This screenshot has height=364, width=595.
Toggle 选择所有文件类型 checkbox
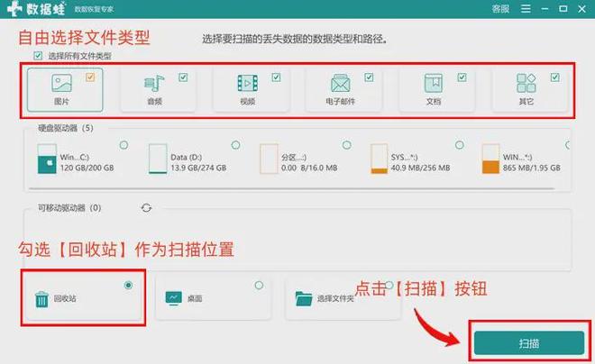pyautogui.click(x=38, y=56)
